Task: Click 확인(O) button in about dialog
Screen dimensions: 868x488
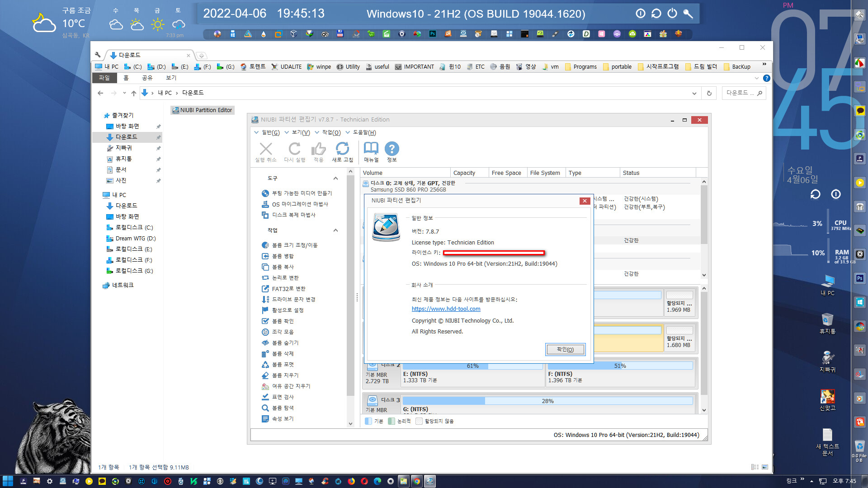Action: click(565, 349)
